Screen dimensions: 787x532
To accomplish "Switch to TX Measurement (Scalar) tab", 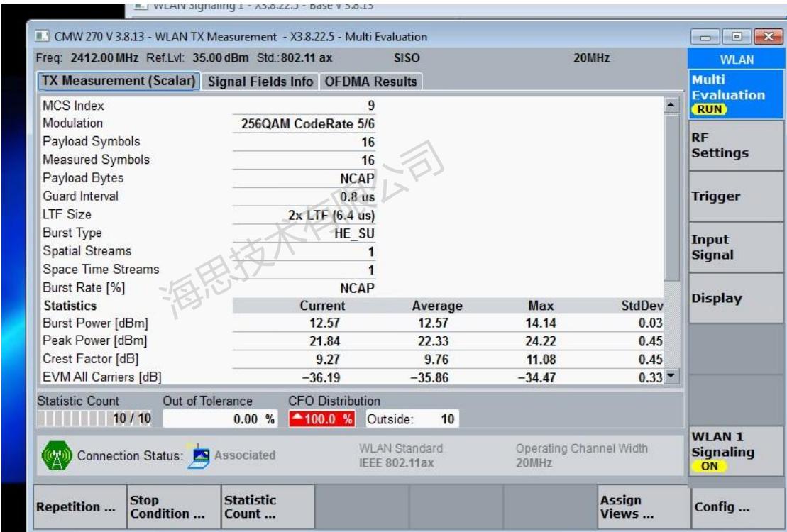I will coord(119,81).
